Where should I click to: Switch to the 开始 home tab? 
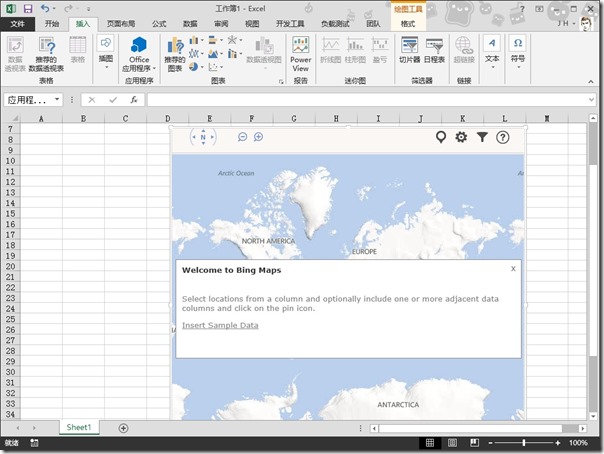click(52, 24)
